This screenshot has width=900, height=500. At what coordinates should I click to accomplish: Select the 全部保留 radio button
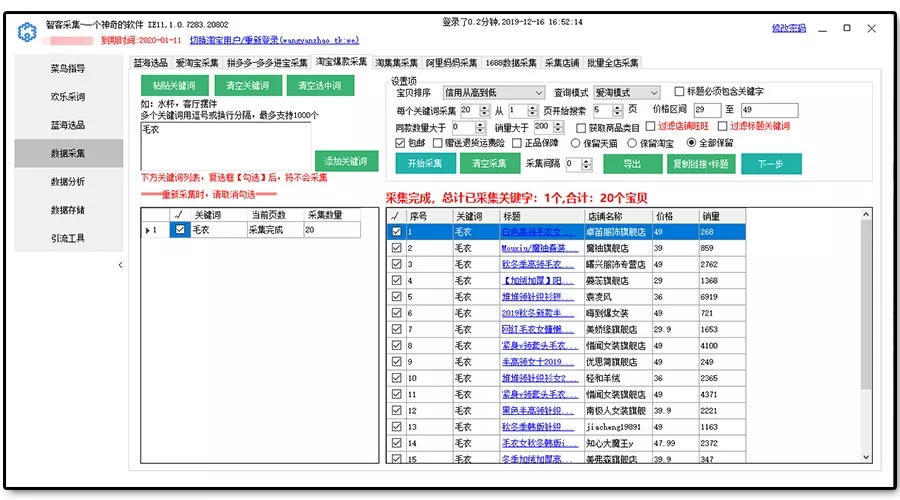coord(691,142)
